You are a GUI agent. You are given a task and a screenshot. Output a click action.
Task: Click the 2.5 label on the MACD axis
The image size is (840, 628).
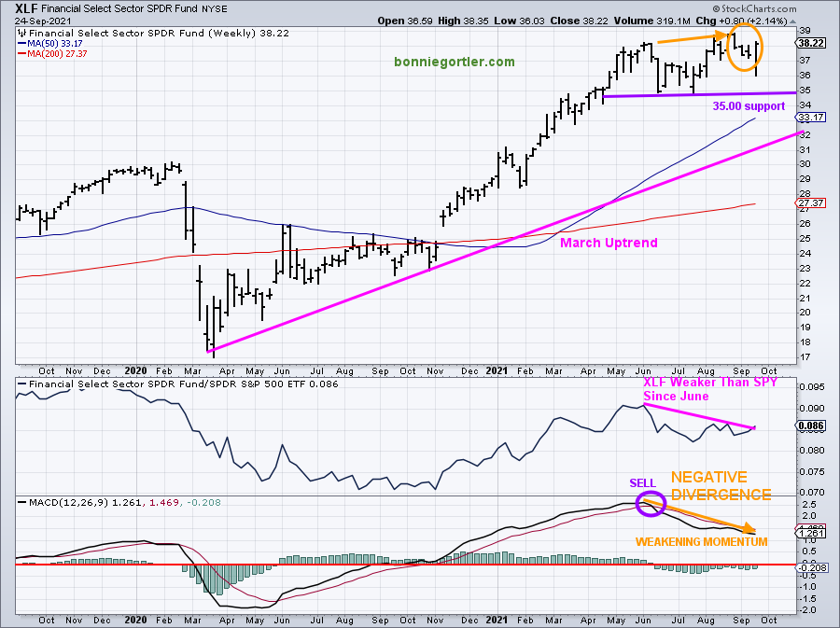(809, 504)
